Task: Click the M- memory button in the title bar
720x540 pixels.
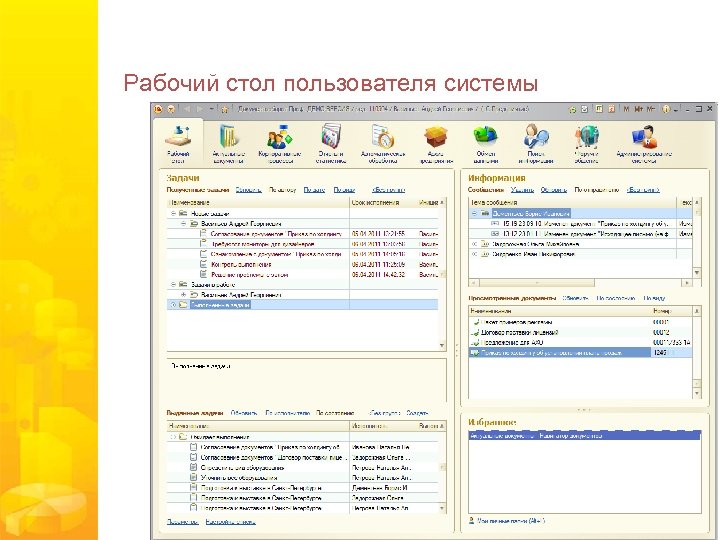Action: [x=651, y=109]
